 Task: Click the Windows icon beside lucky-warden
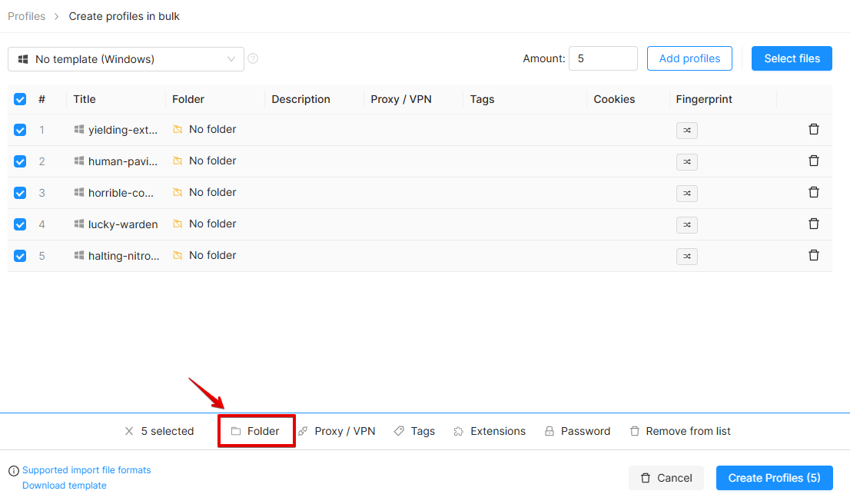tap(79, 224)
